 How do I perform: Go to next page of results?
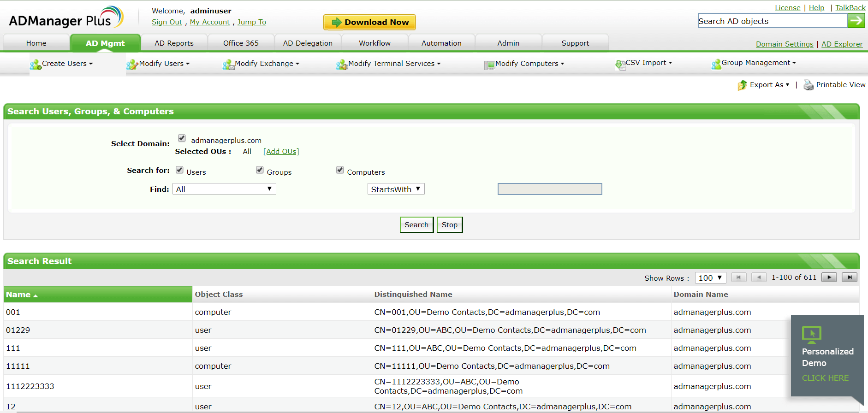[829, 277]
